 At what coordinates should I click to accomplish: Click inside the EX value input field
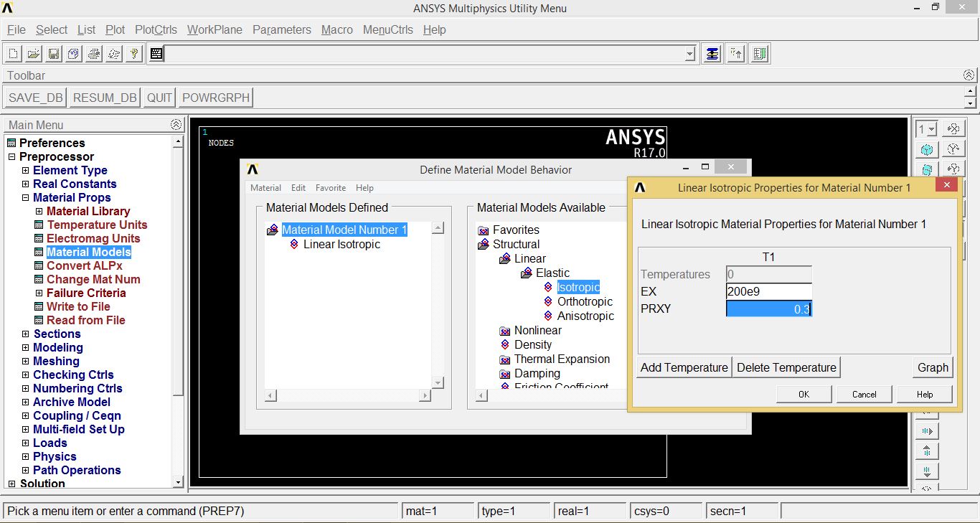[x=768, y=291]
